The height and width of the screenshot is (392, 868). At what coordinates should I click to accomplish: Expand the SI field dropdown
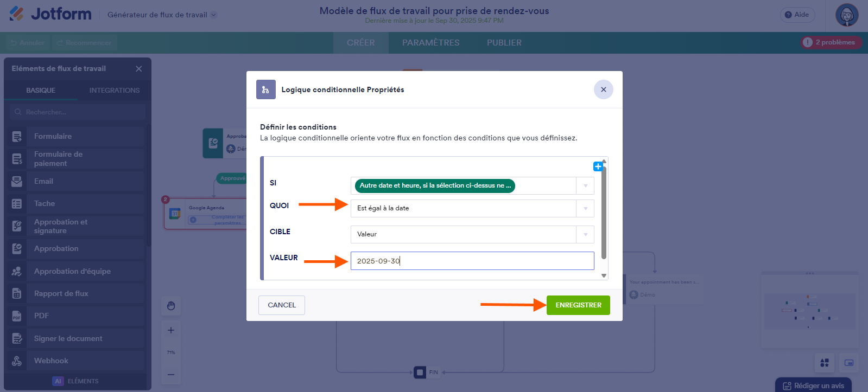click(585, 186)
